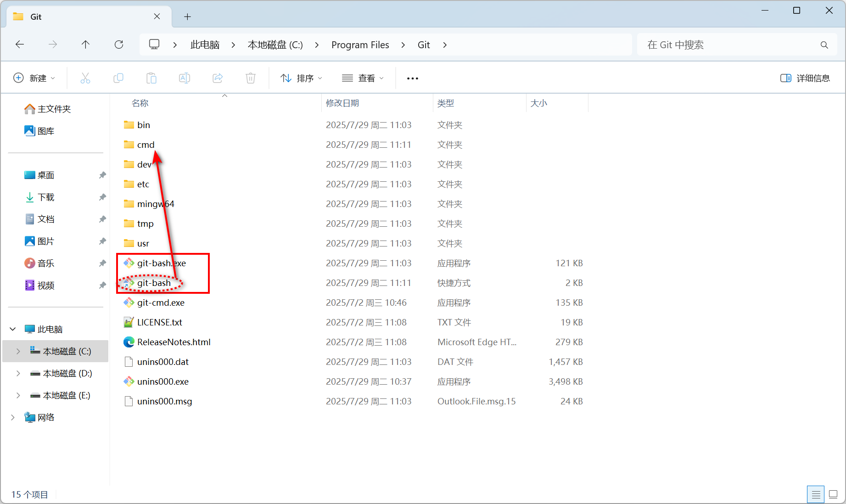Open the New (新建) dropdown

coord(34,78)
